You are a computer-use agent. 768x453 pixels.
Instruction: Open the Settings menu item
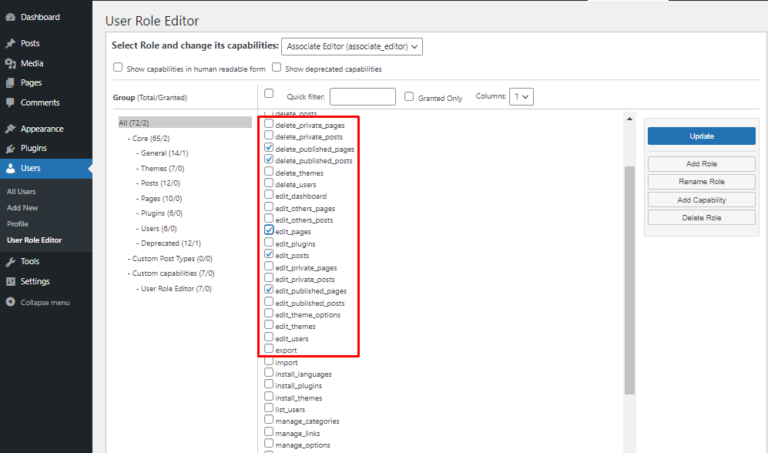(x=35, y=281)
